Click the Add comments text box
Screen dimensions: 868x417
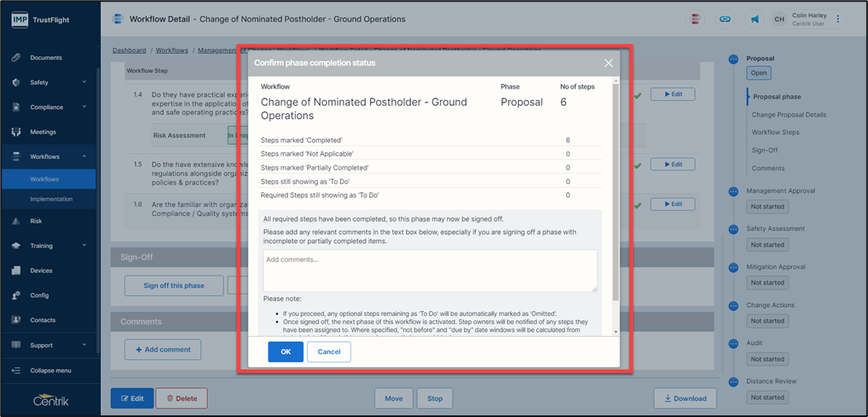[429, 271]
